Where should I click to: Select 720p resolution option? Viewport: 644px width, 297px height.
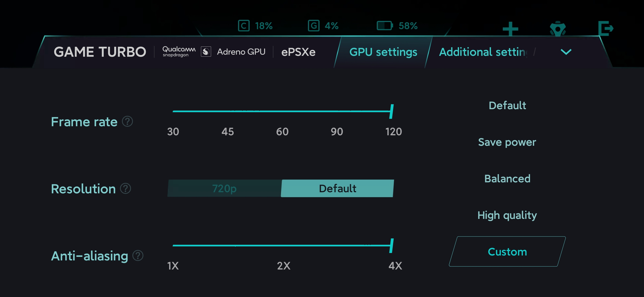tap(224, 189)
